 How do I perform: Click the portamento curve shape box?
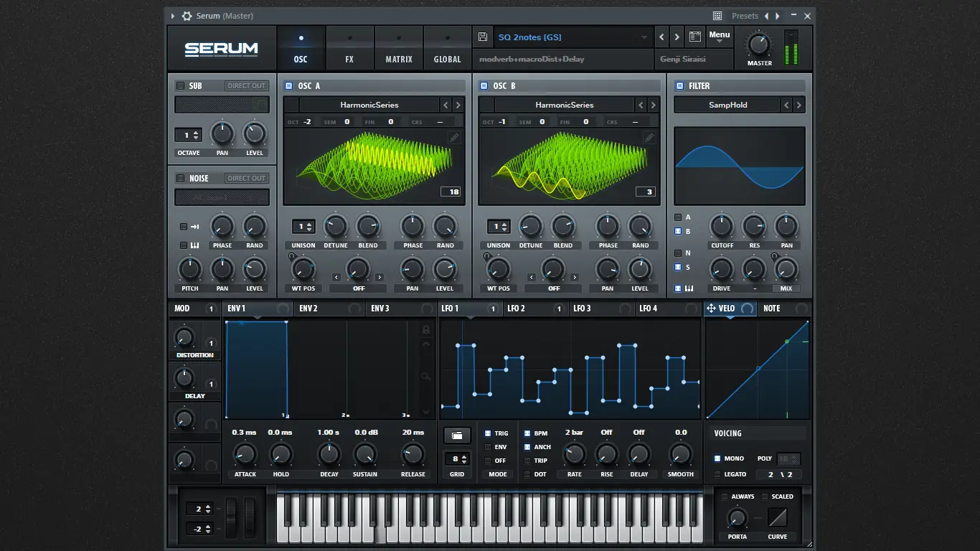point(777,517)
